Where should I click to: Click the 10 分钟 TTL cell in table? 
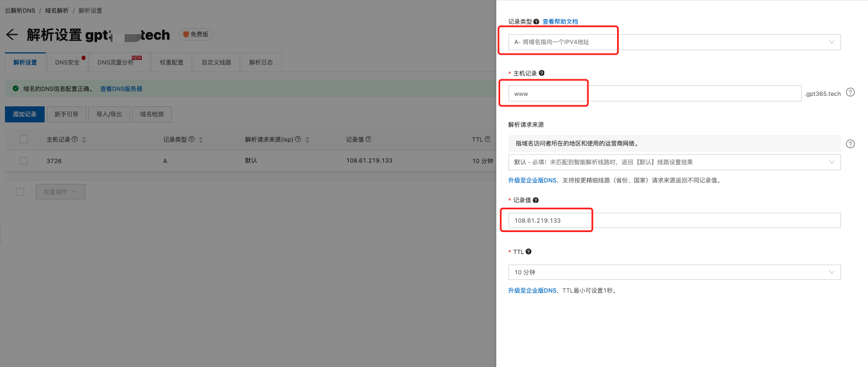[483, 161]
